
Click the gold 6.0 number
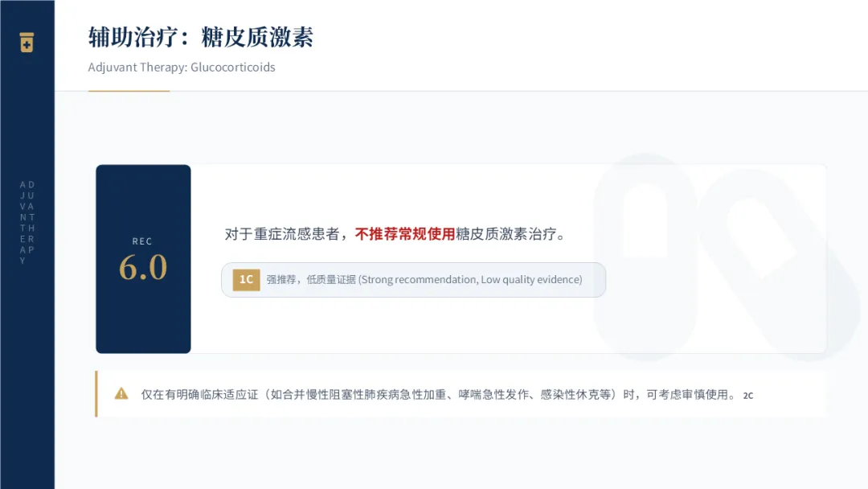(143, 268)
